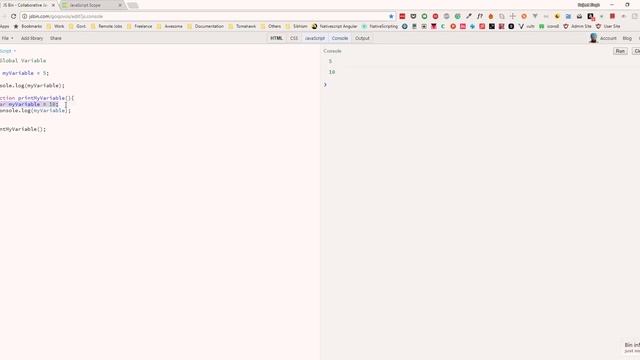This screenshot has width=640, height=360.
Task: Click the console input prompt arrow
Action: pyautogui.click(x=325, y=85)
